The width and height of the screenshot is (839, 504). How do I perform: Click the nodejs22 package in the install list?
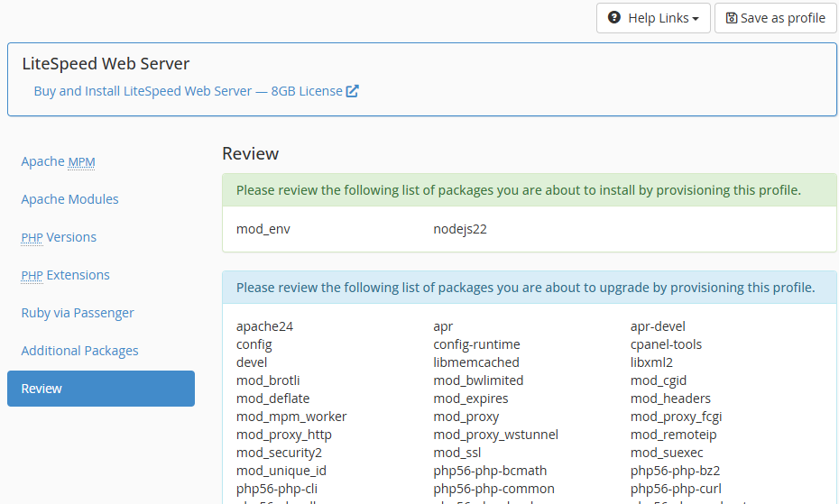(x=460, y=229)
